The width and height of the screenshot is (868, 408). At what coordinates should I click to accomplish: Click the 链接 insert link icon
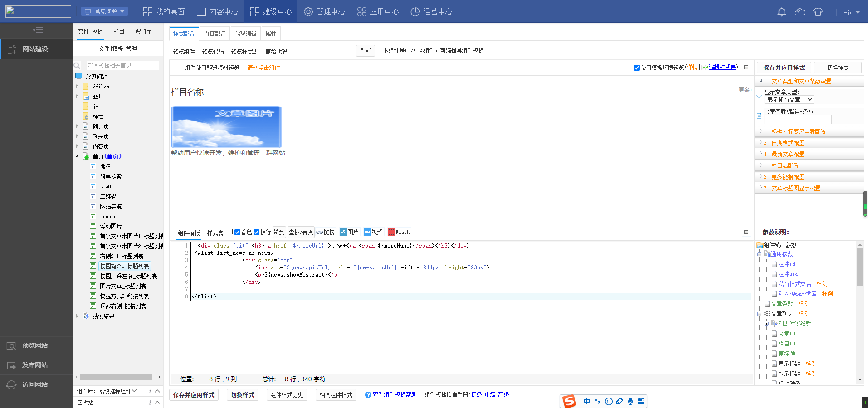(x=320, y=232)
